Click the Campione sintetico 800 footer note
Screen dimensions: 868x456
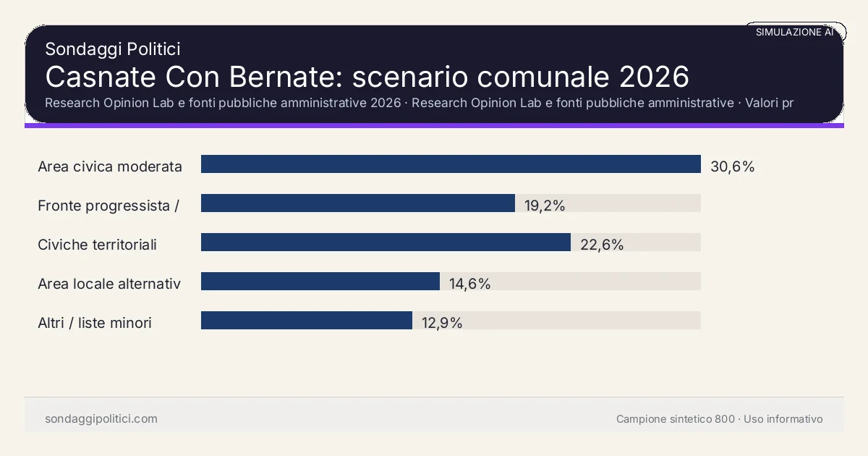(x=719, y=419)
